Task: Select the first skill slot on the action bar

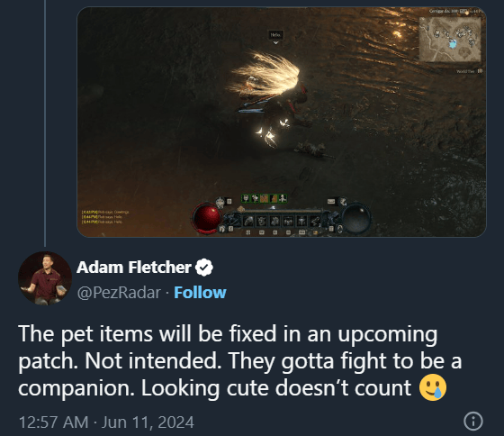Action: point(248,221)
